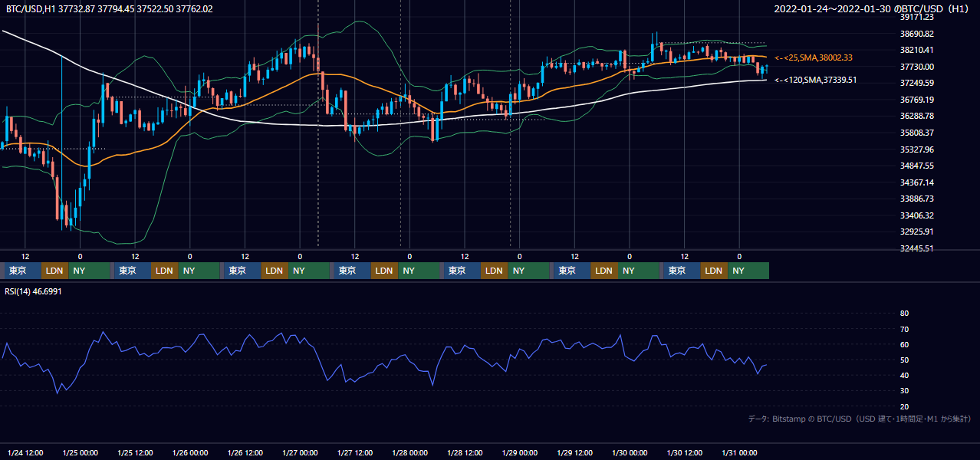The height and width of the screenshot is (460, 980).
Task: Click the "1/31 00:00" date label
Action: click(739, 452)
